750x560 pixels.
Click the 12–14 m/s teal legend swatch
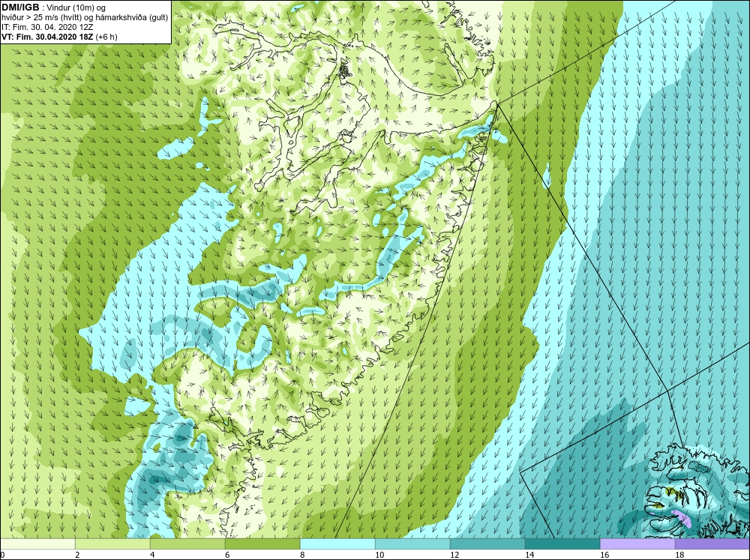[x=487, y=544]
